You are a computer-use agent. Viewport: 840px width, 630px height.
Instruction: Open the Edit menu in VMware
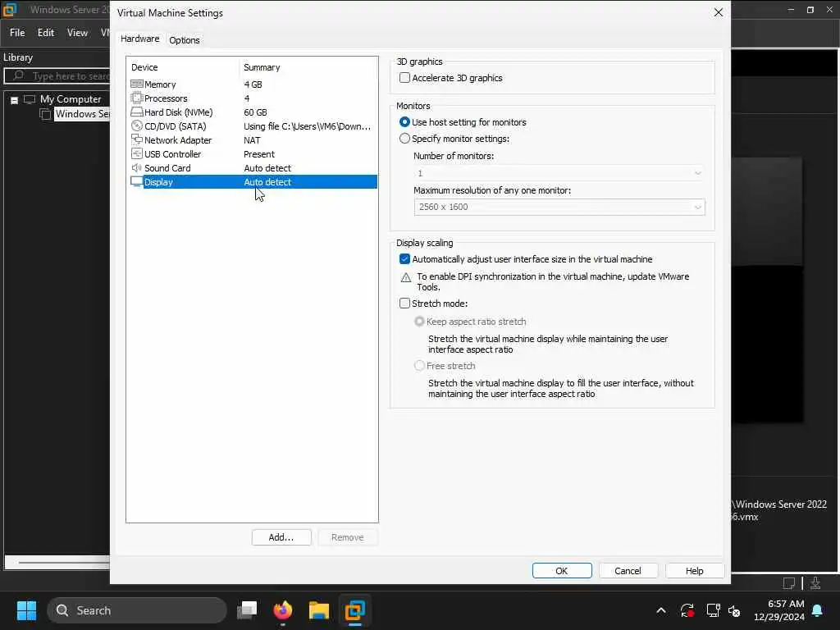46,33
